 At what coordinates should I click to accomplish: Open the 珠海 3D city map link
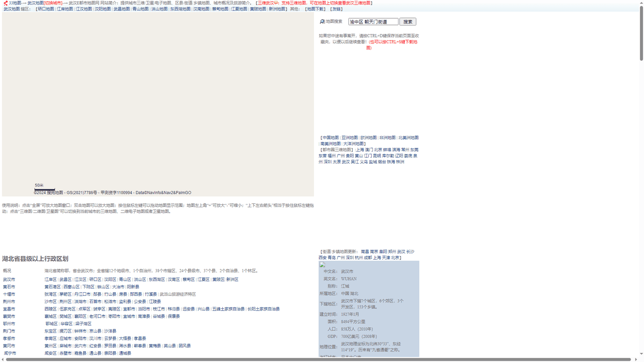point(391,162)
